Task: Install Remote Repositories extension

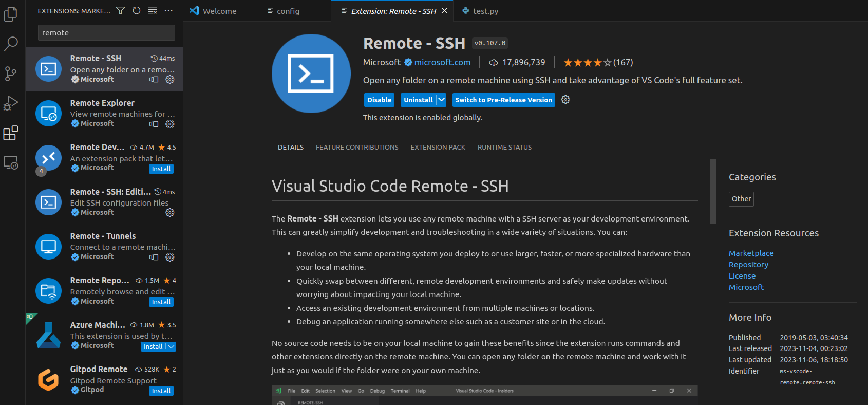Action: tap(161, 302)
